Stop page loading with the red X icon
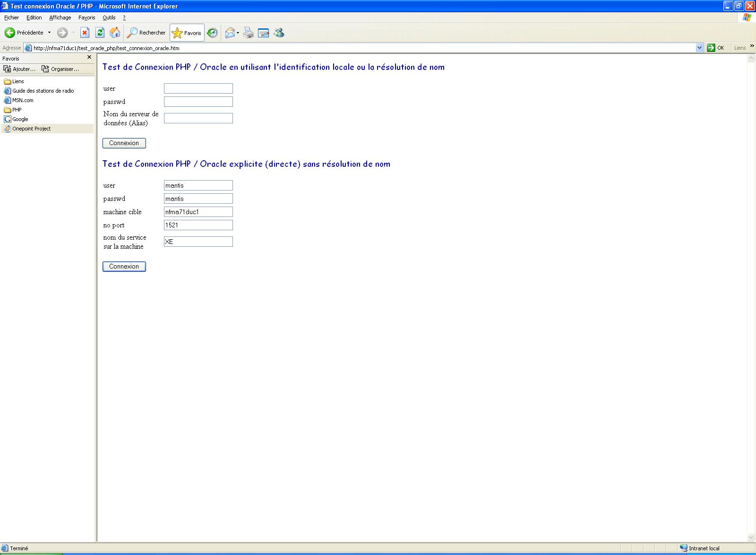The width and height of the screenshot is (756, 555). 85,33
